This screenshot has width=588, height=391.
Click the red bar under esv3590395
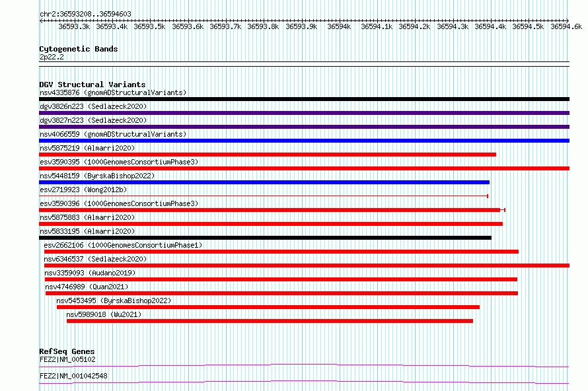(x=304, y=168)
